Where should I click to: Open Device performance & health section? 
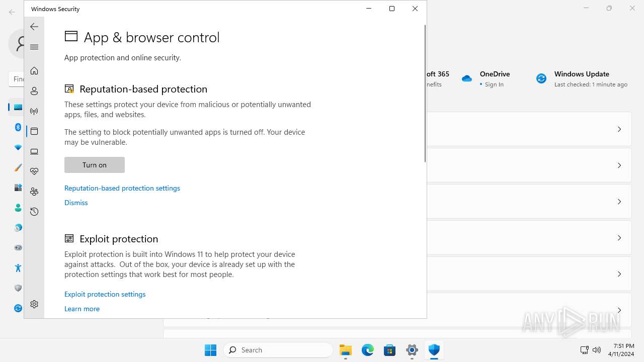click(34, 171)
